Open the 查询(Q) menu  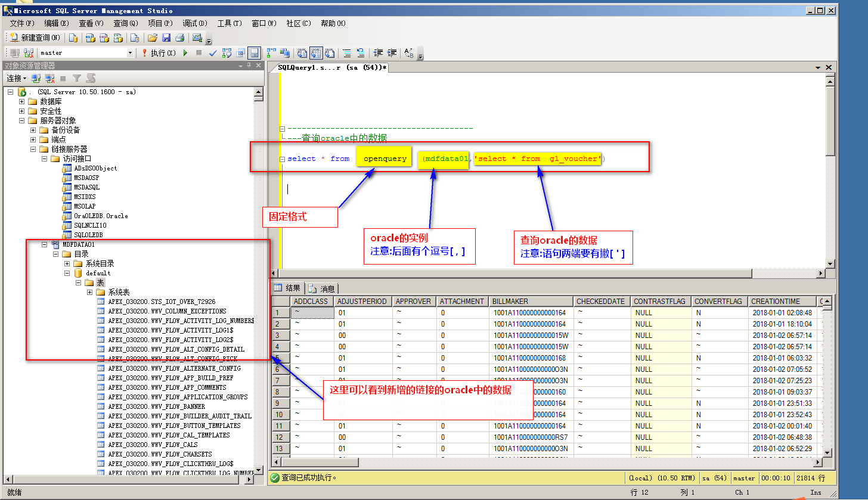(x=125, y=23)
